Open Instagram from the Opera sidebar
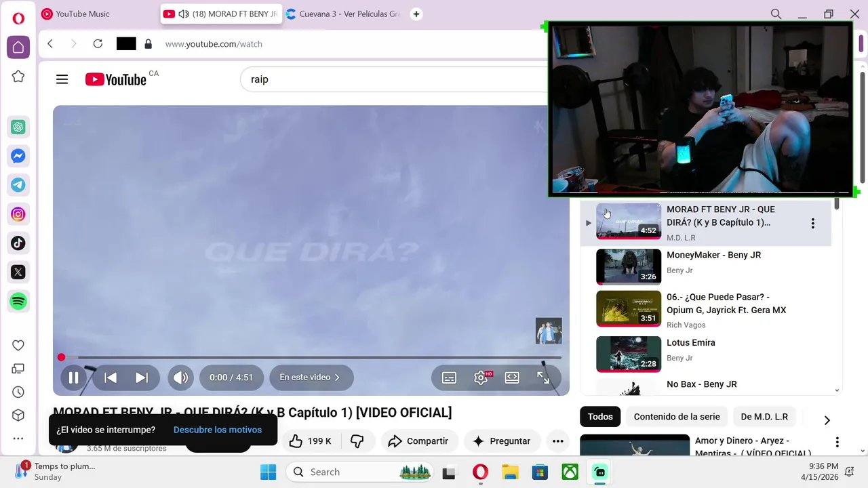Screen dimensions: 868x488 (18, 214)
